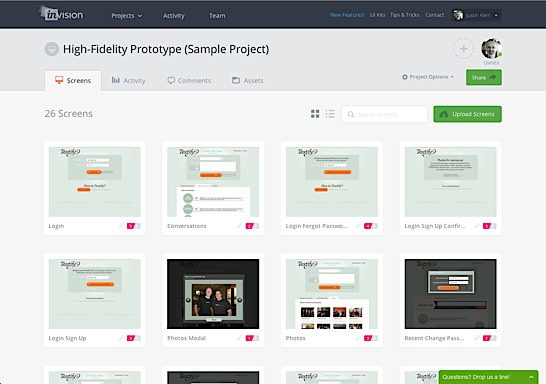Click comment badge on Login Sign Up Confirm
546x384 pixels.
click(x=490, y=226)
